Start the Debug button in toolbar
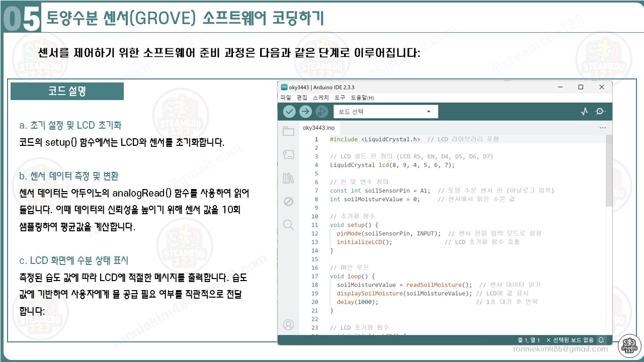Screen dimensions: 644x362 (x=321, y=112)
